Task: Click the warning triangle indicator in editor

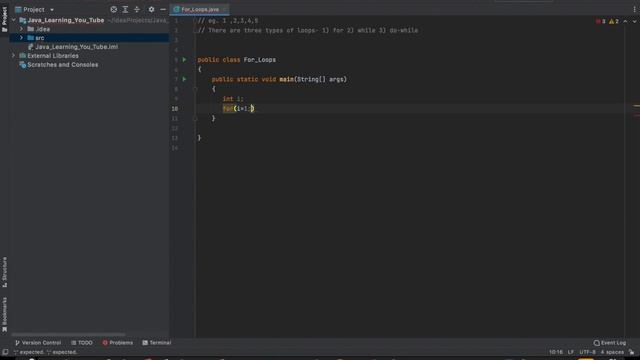Action: point(614,21)
